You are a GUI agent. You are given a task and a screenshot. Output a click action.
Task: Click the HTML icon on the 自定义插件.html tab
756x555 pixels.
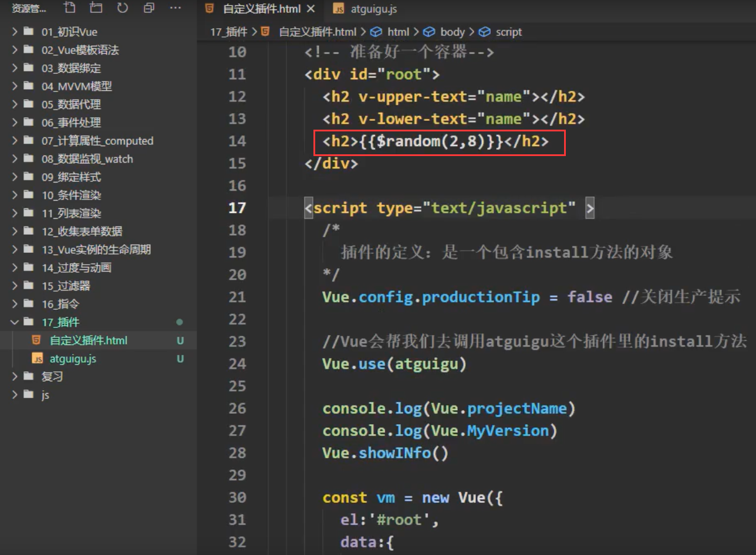coord(210,9)
